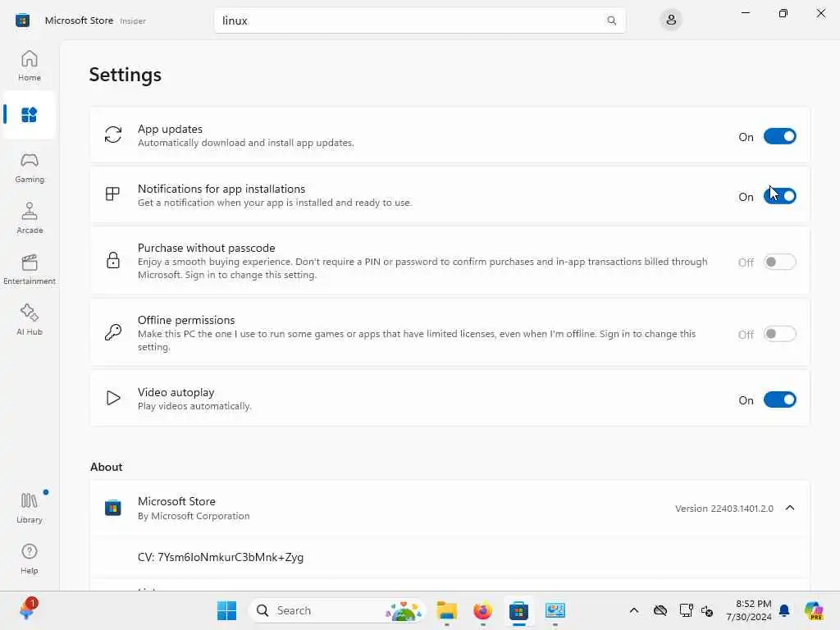Screen dimensions: 840x630
Task: Open the taskbar clock showing 8:52 PM
Action: [749, 610]
